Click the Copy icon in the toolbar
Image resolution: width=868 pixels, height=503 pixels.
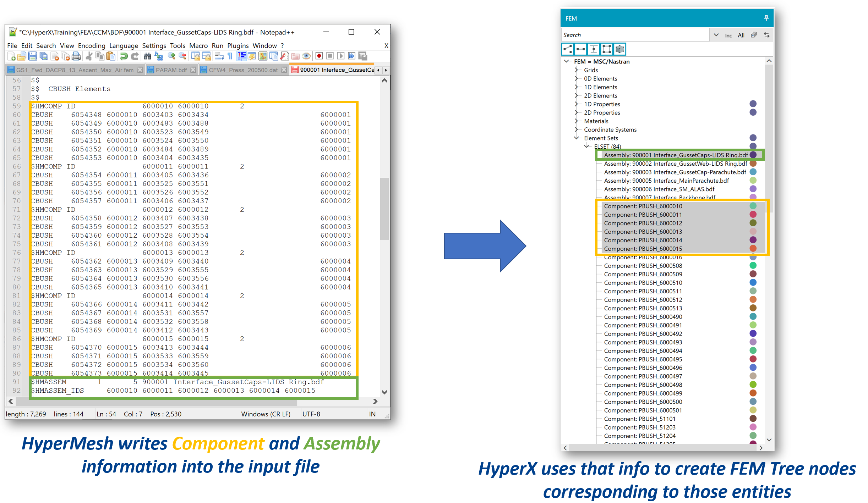point(100,56)
